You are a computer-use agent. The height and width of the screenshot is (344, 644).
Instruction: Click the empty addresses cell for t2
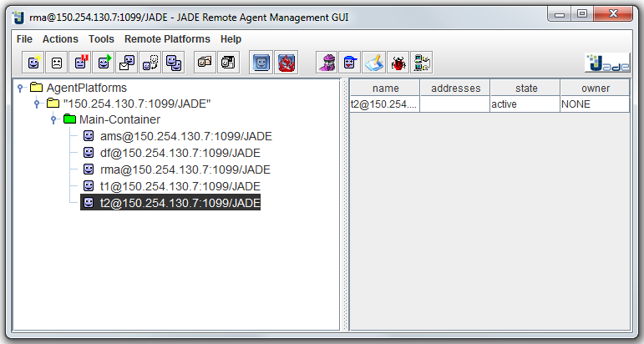coord(455,104)
